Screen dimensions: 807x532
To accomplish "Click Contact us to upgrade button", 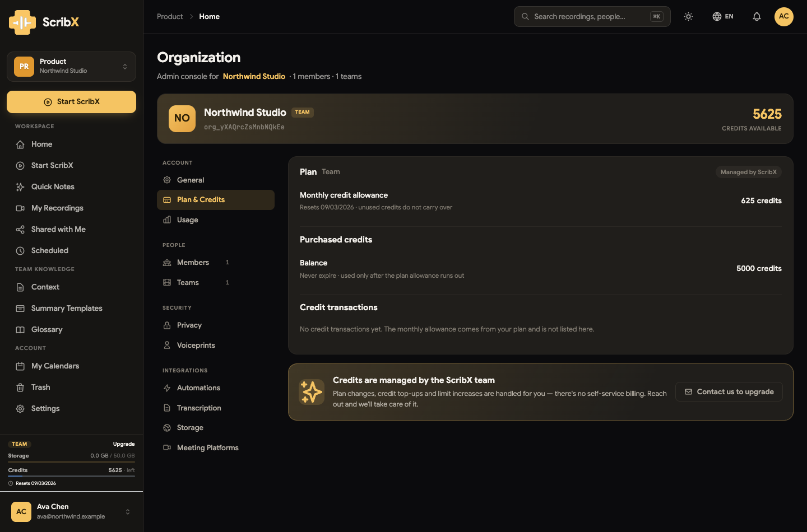I will coord(729,392).
